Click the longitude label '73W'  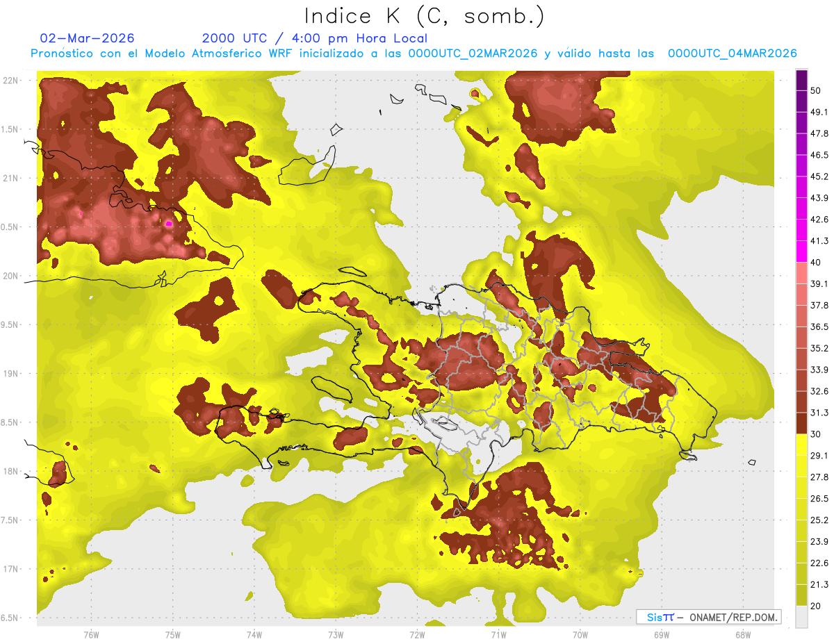point(335,634)
